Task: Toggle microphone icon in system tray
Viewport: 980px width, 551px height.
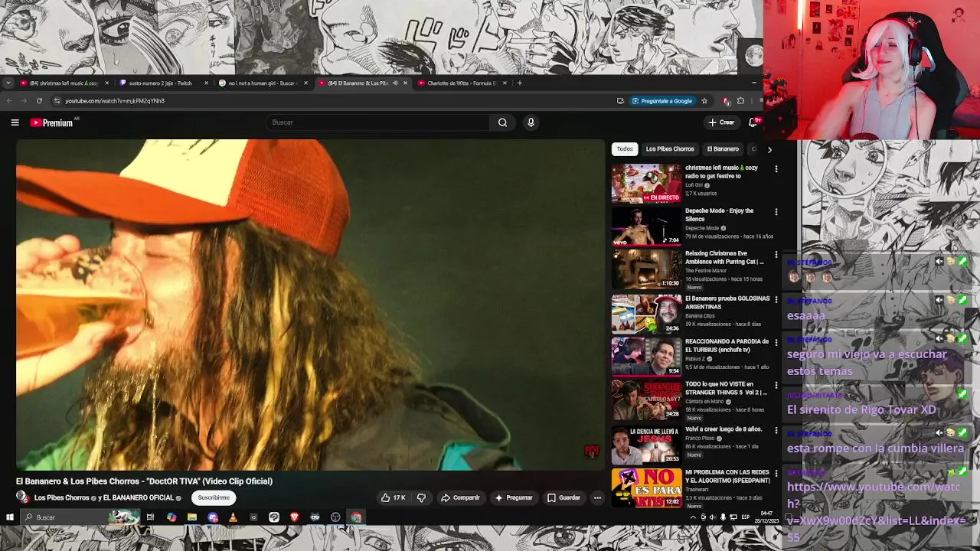Action: click(x=722, y=517)
